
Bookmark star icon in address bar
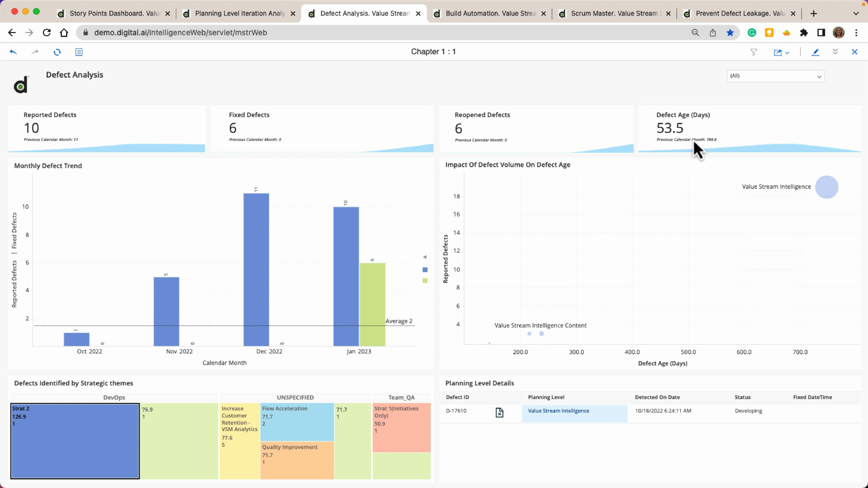[730, 33]
